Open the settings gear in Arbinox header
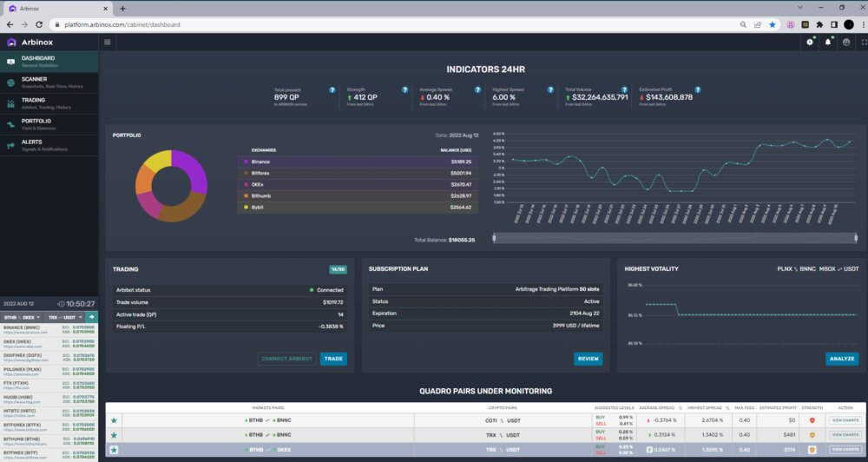 coord(810,42)
